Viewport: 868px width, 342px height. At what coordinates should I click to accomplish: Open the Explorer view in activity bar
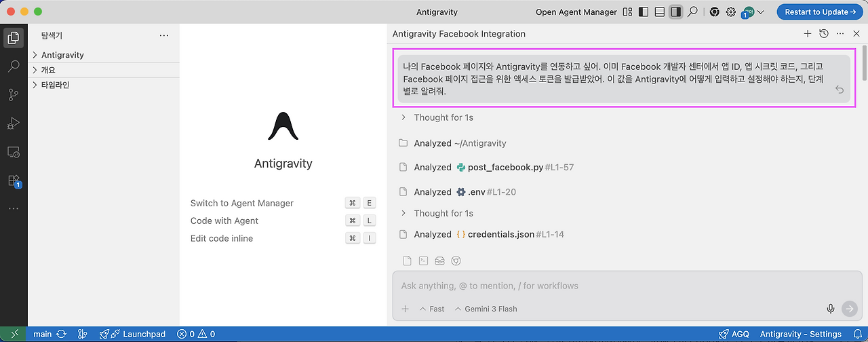point(14,38)
